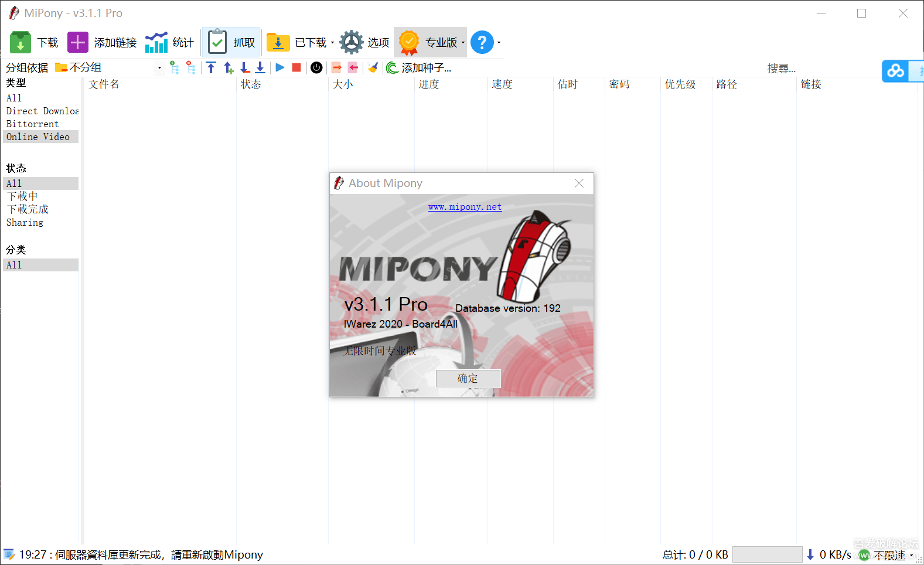The width and height of the screenshot is (924, 565).
Task: Click the orange right arrow icon
Action: point(336,68)
